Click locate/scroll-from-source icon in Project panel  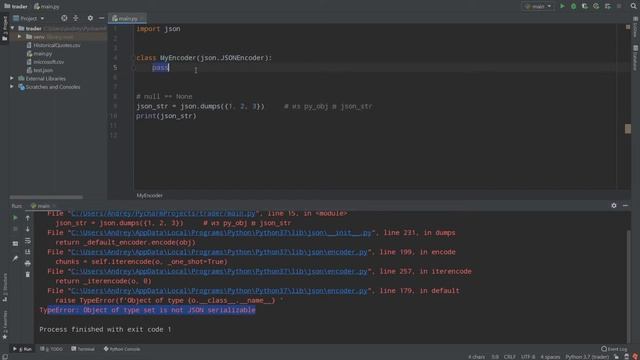pyautogui.click(x=64, y=18)
